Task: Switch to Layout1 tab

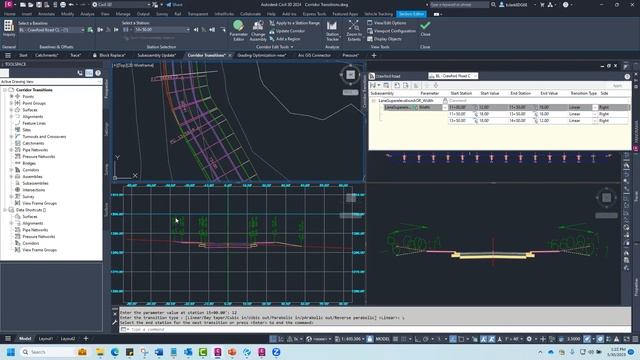Action: pyautogui.click(x=46, y=339)
